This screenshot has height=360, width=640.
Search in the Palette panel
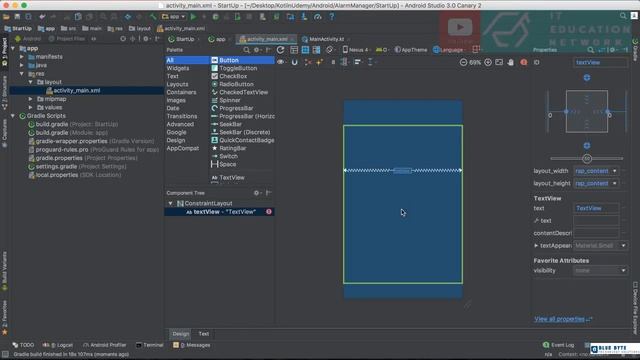247,50
